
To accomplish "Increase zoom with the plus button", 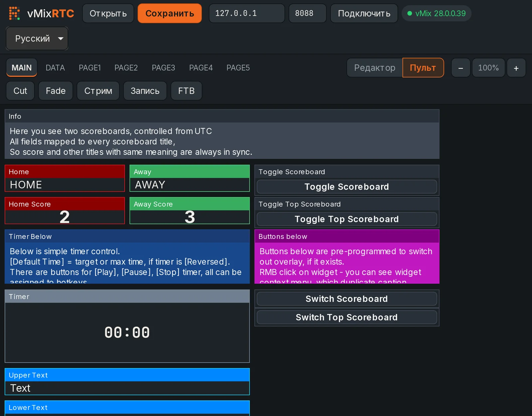I will [516, 68].
